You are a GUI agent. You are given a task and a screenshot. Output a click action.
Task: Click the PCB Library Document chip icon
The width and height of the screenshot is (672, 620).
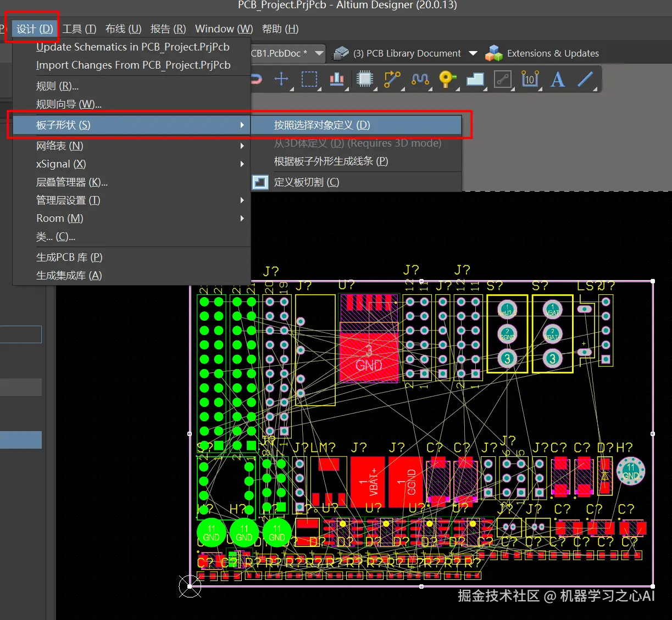(x=341, y=53)
